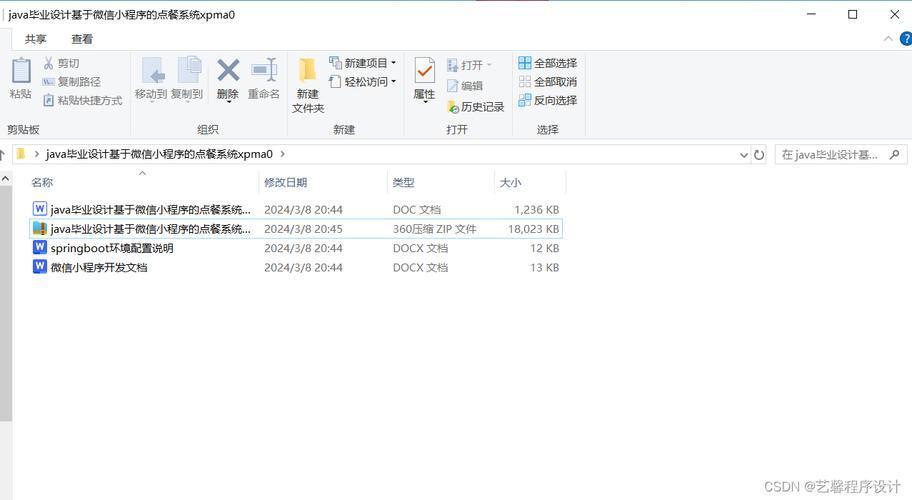Click the Delete red X icon

coord(228,70)
